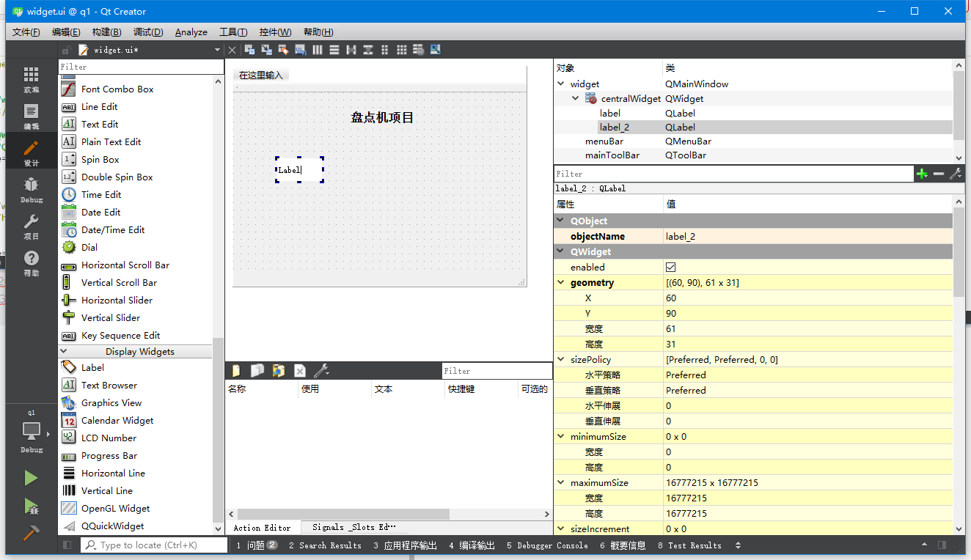971x560 pixels.
Task: Run the q1 project with the green play icon
Action: coord(32,477)
